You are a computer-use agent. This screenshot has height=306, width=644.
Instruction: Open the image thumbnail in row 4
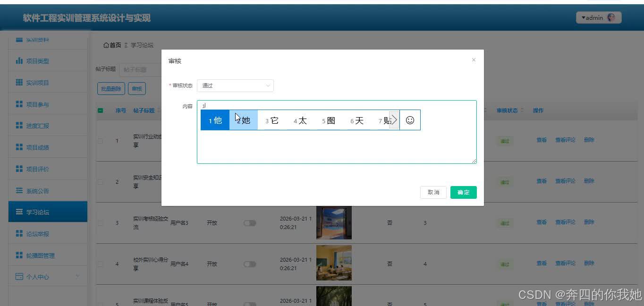pyautogui.click(x=334, y=263)
